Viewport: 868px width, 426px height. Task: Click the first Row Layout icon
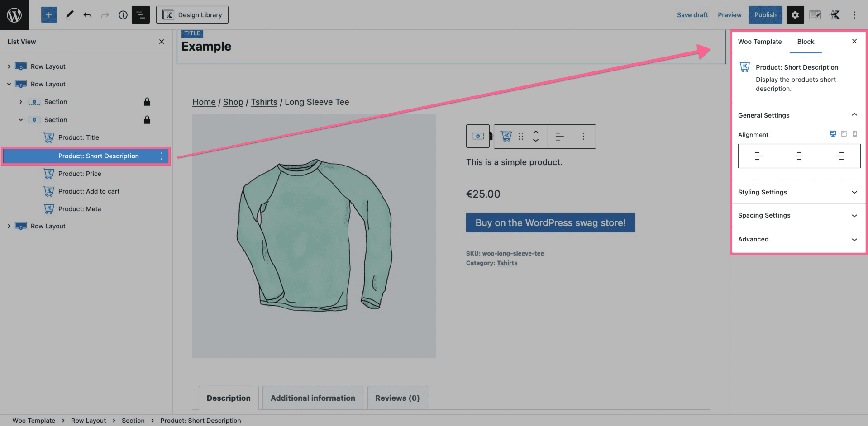[x=21, y=66]
